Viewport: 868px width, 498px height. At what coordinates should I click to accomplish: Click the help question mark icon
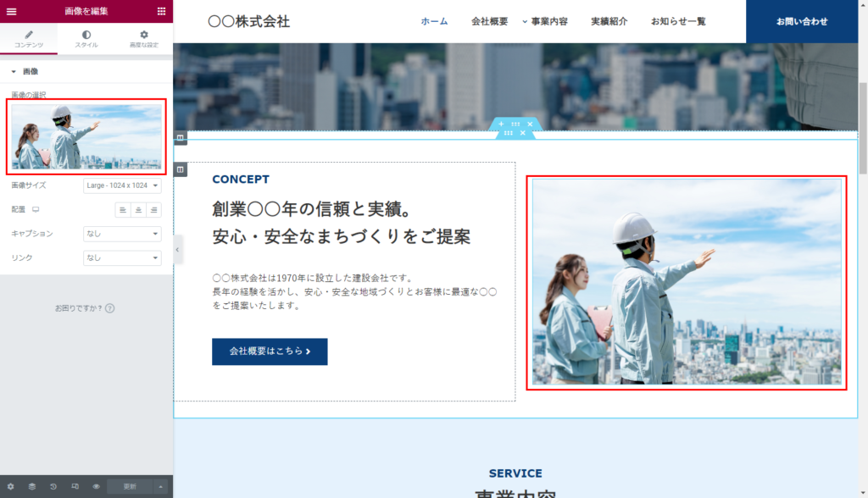[x=110, y=308]
